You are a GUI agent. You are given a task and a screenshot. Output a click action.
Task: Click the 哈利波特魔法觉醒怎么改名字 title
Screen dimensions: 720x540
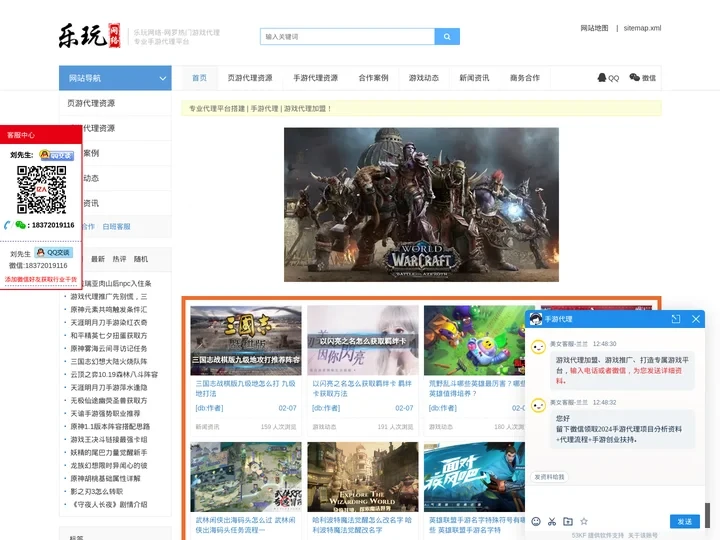362,525
